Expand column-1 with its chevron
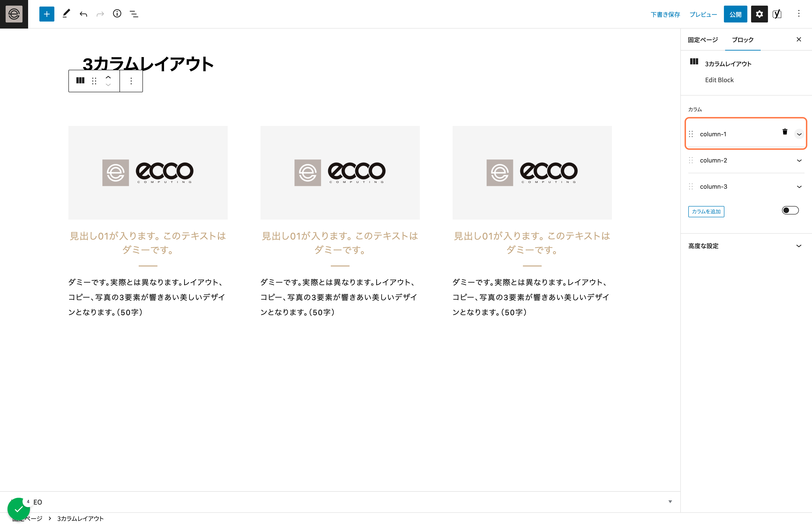Screen dimensions: 812x524 (x=799, y=134)
